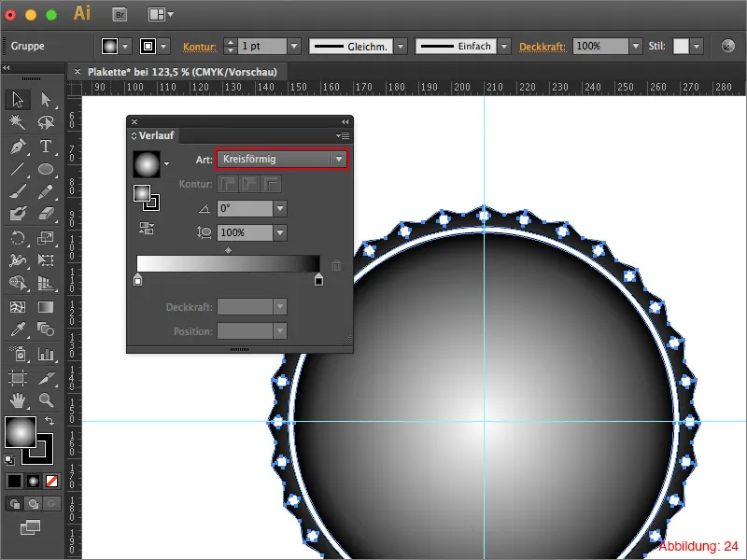Select the Ellipse tool
Screen dimensions: 747x560
(46, 169)
